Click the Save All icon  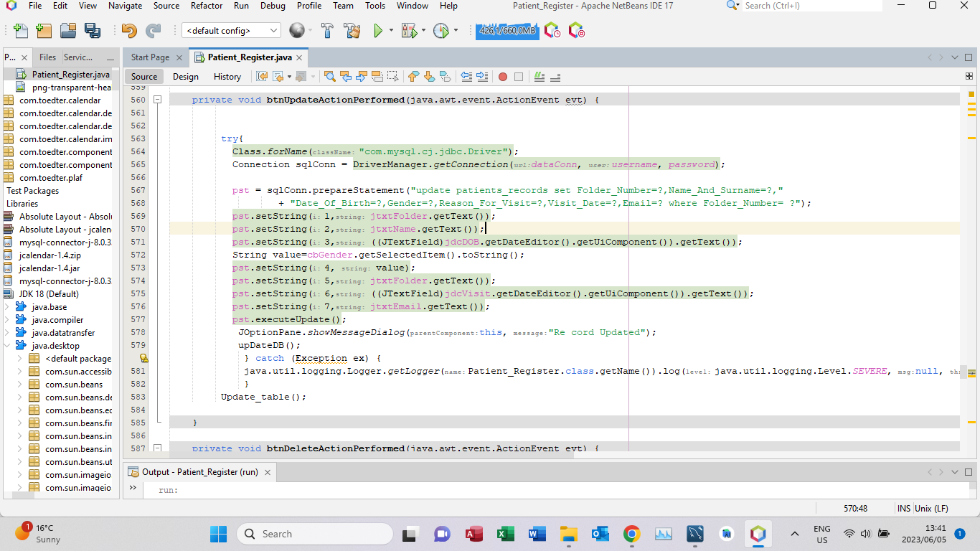(92, 30)
